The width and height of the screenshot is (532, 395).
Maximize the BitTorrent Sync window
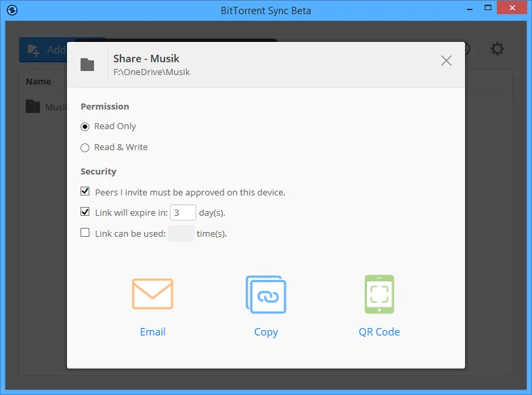pyautogui.click(x=487, y=8)
